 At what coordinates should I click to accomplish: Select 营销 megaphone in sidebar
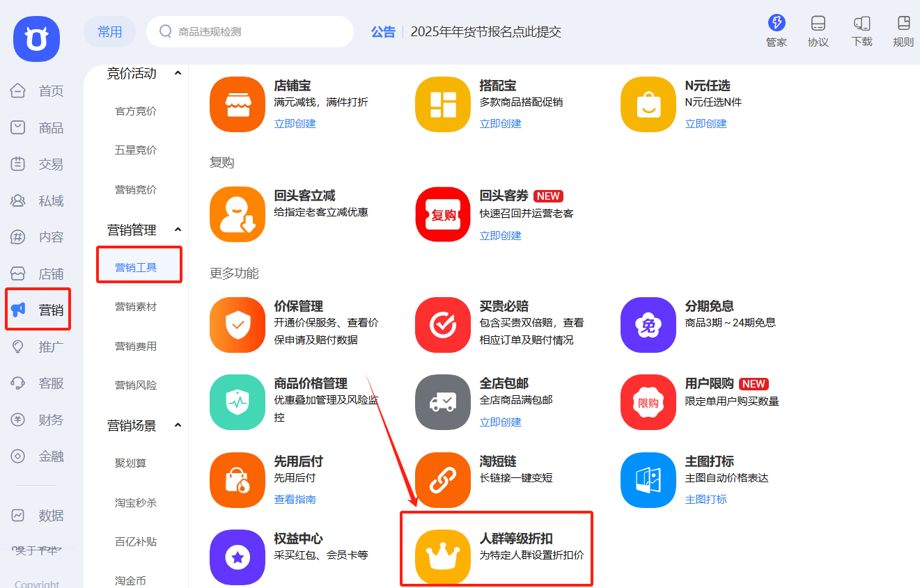click(38, 310)
